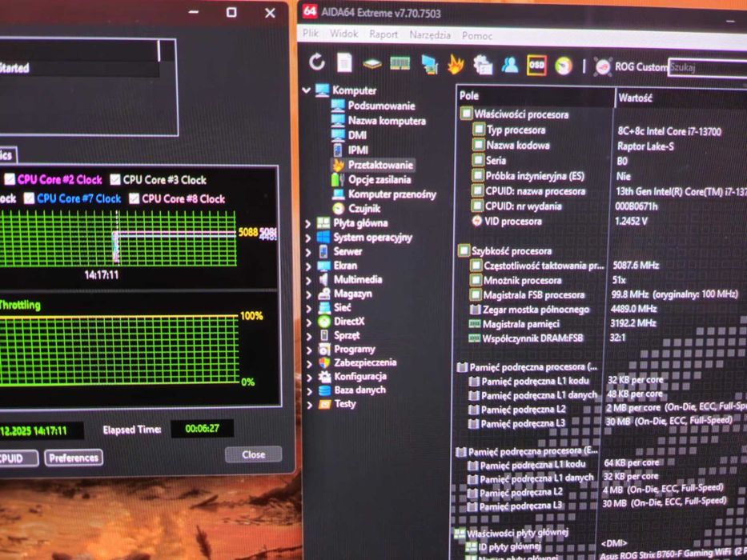Open the Narzędzia menu
The image size is (747, 560).
[430, 34]
